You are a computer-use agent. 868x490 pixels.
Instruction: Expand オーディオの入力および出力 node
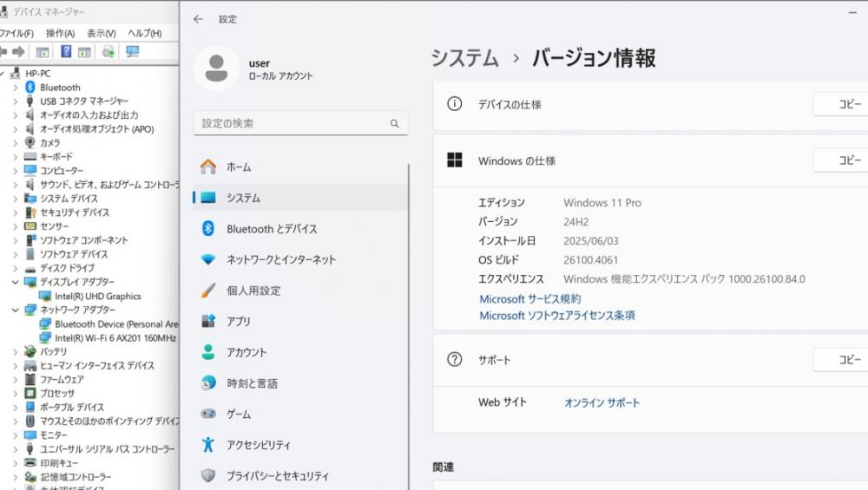tap(16, 115)
